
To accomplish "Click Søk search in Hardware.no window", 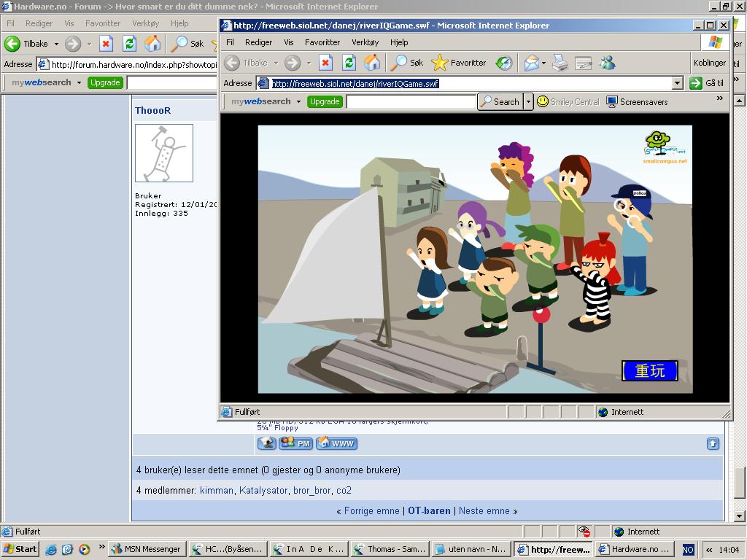I will pyautogui.click(x=187, y=44).
